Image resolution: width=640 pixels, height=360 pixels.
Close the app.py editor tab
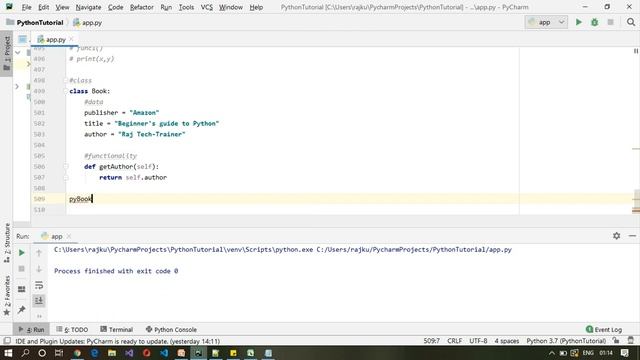click(x=71, y=39)
